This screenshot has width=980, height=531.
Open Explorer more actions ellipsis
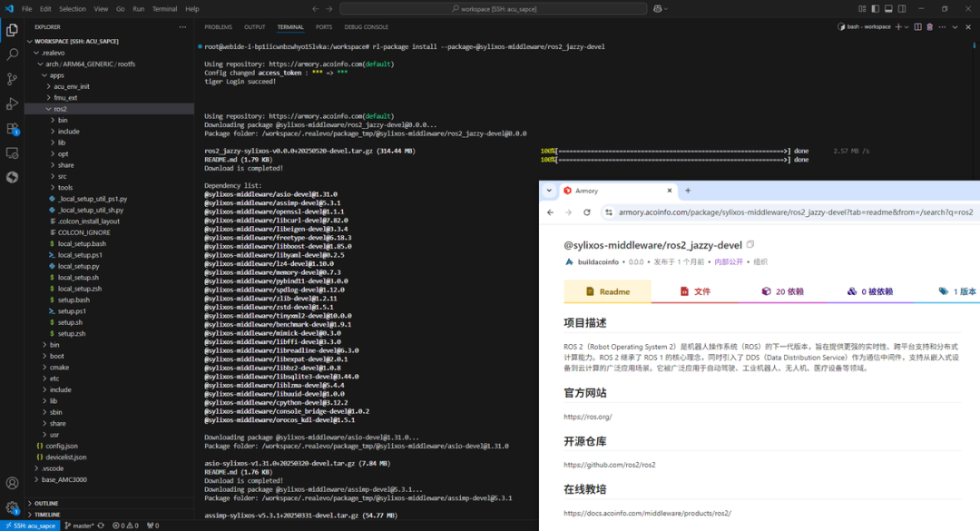[182, 27]
